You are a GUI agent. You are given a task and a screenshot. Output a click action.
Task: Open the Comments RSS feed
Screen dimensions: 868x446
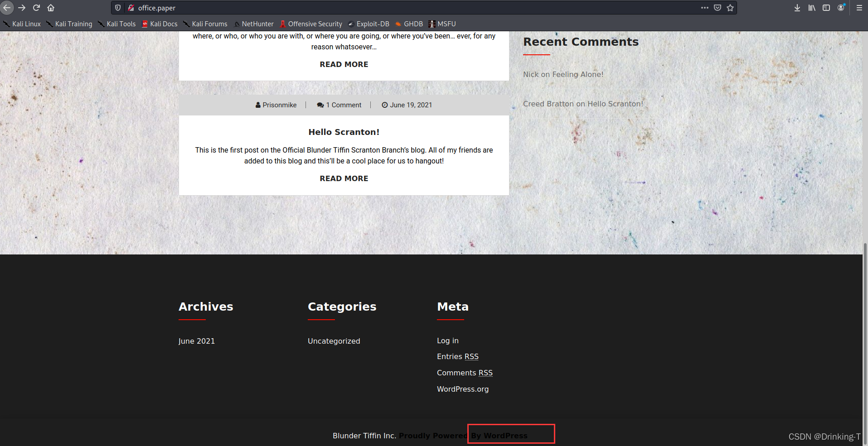465,373
